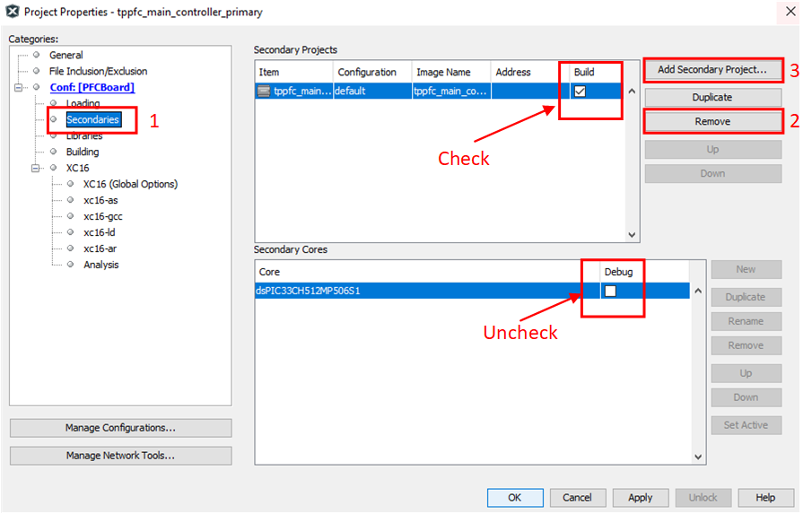This screenshot has height=514, width=812.
Task: Click the Configuration column header
Action: tap(372, 72)
